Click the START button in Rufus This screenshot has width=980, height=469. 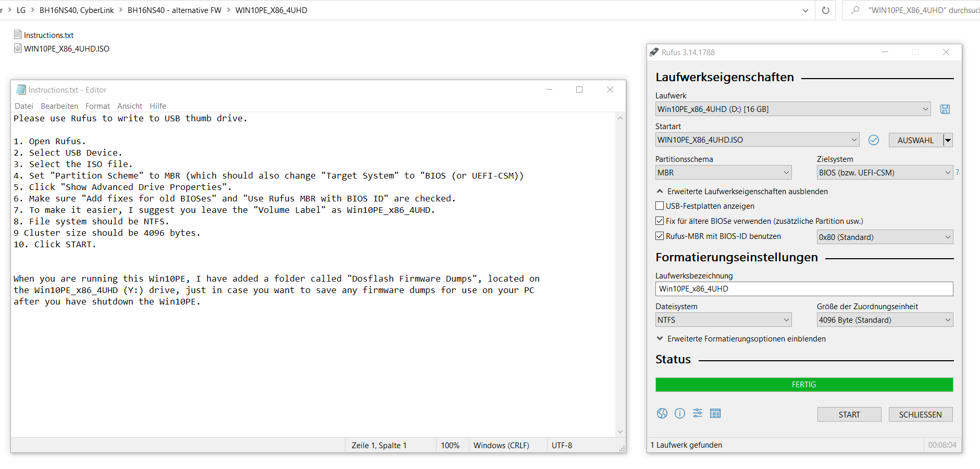(849, 414)
